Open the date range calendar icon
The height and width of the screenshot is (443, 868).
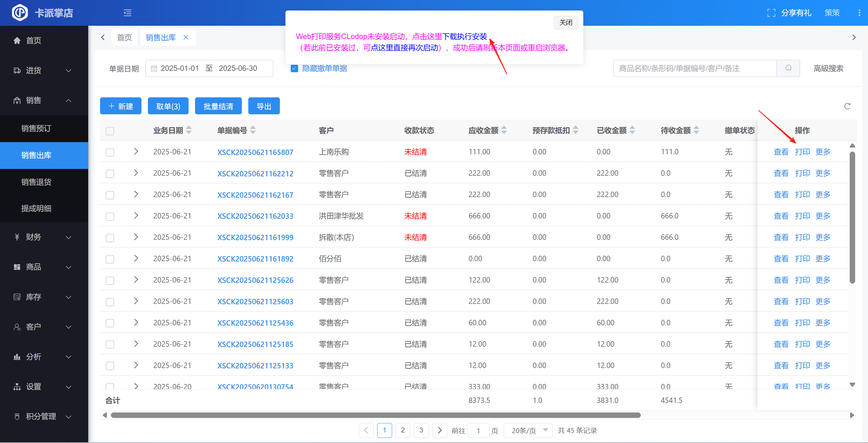click(x=154, y=69)
